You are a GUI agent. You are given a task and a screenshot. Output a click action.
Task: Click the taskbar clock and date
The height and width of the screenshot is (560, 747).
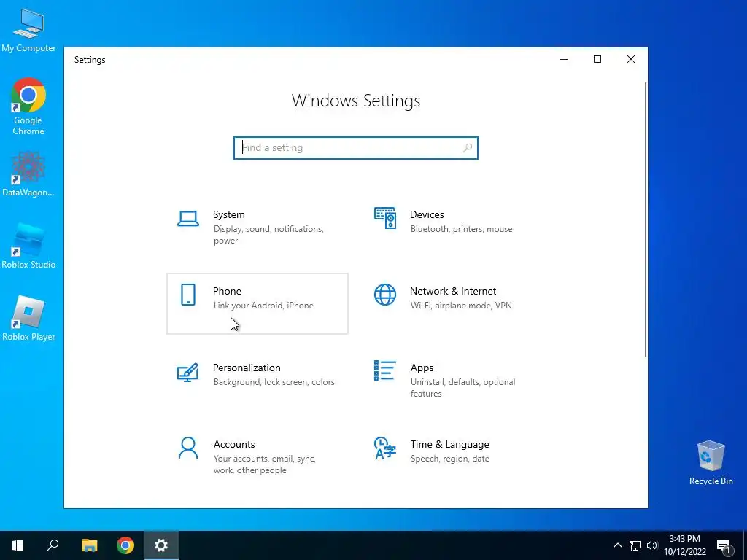tap(685, 545)
